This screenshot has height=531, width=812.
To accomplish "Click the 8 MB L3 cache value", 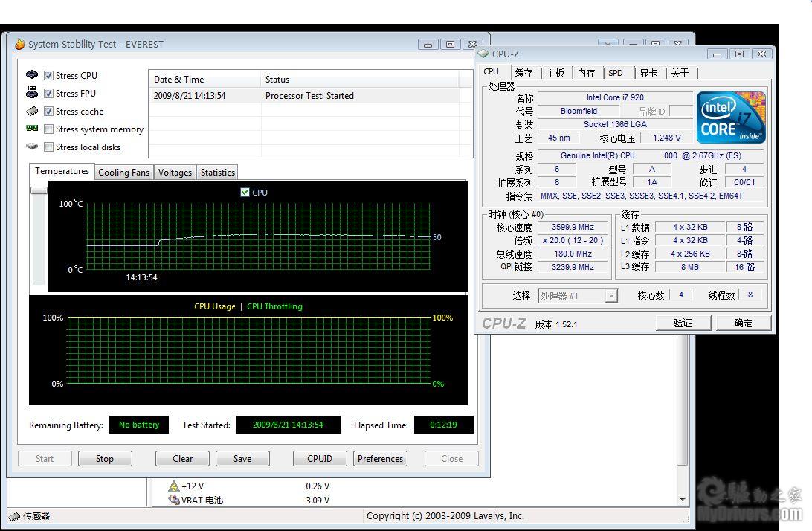I will click(x=690, y=267).
